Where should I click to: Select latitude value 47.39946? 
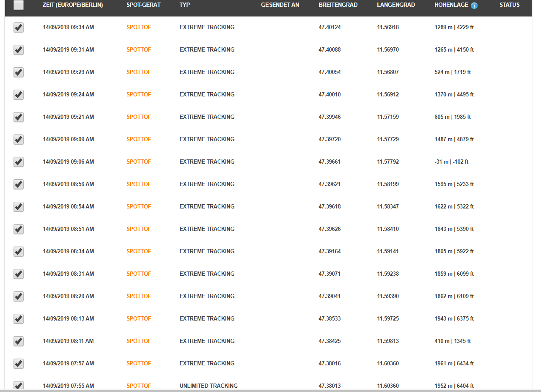pos(330,117)
